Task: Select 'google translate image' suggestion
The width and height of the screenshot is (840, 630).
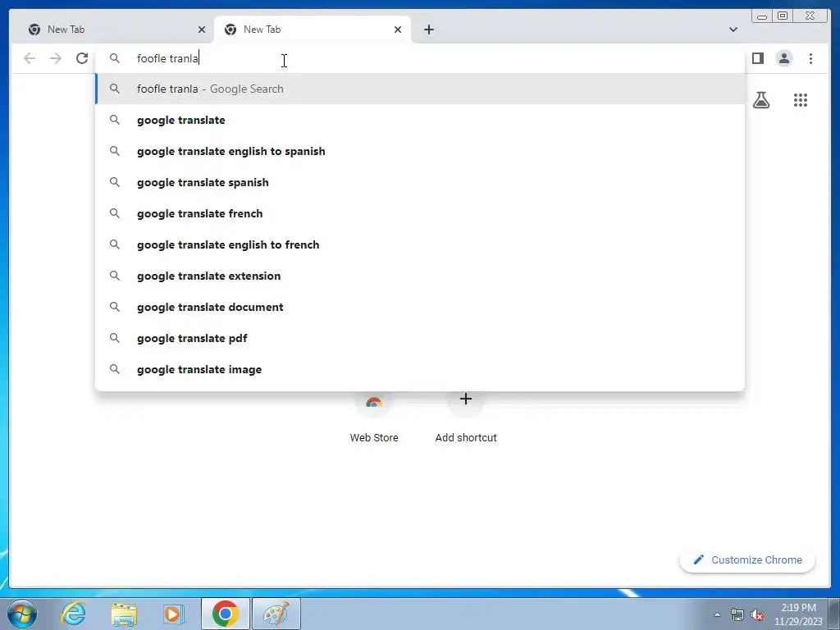Action: 420,369
